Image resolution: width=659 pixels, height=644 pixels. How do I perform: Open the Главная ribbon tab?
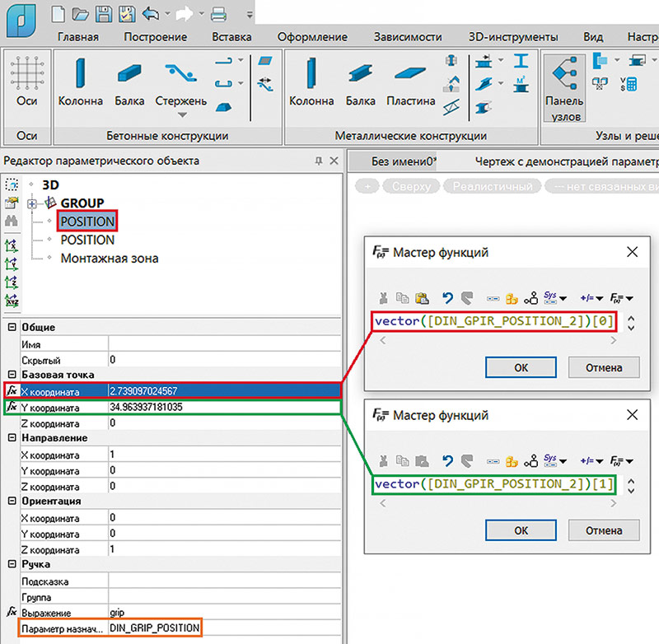coord(77,37)
